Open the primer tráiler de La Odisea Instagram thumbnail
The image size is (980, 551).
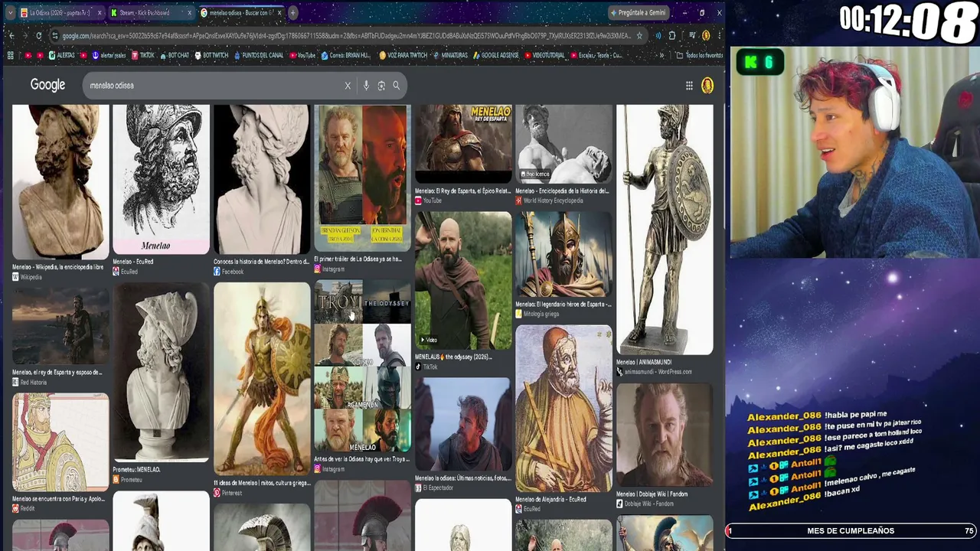tap(362, 178)
